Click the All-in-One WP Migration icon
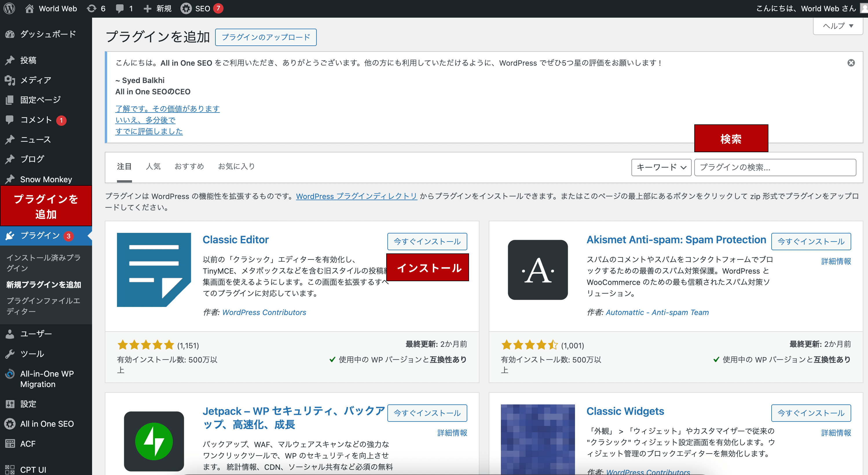Image resolution: width=868 pixels, height=475 pixels. pyautogui.click(x=10, y=374)
